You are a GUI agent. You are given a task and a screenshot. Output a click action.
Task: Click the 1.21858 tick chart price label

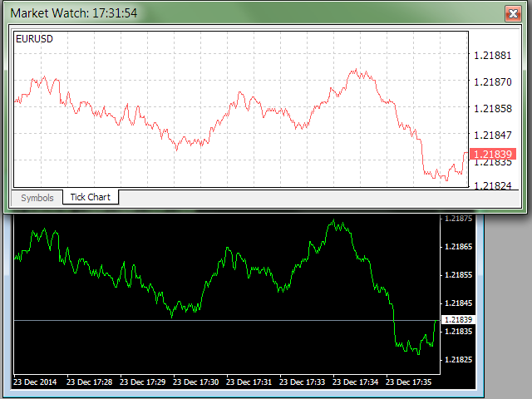(492, 109)
